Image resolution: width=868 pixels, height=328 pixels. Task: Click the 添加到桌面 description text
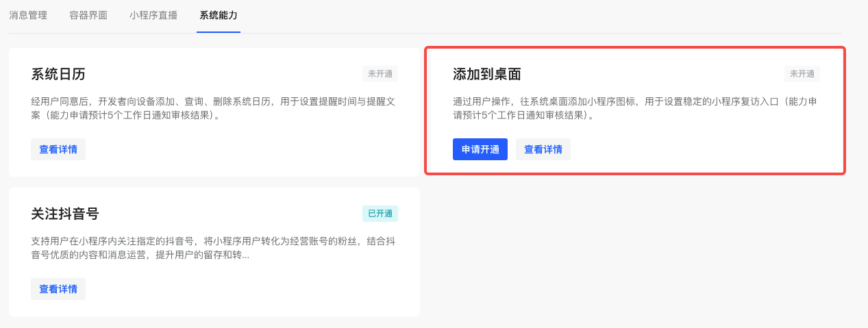[634, 108]
